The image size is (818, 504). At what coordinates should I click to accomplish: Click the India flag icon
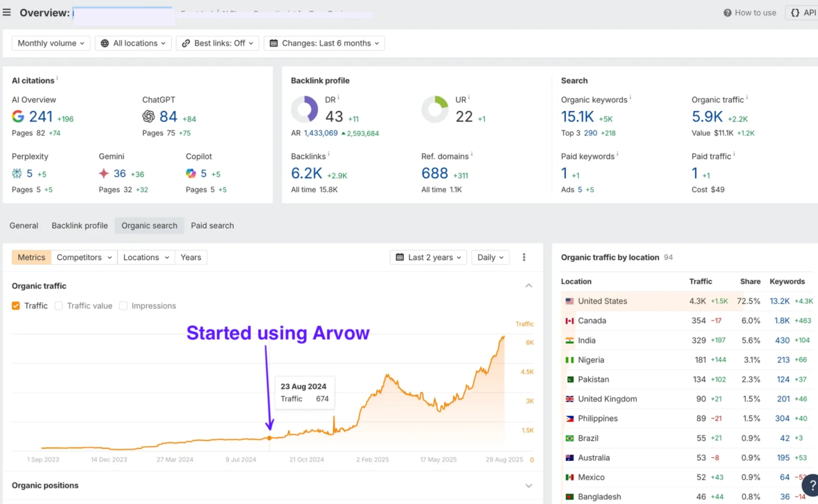570,341
